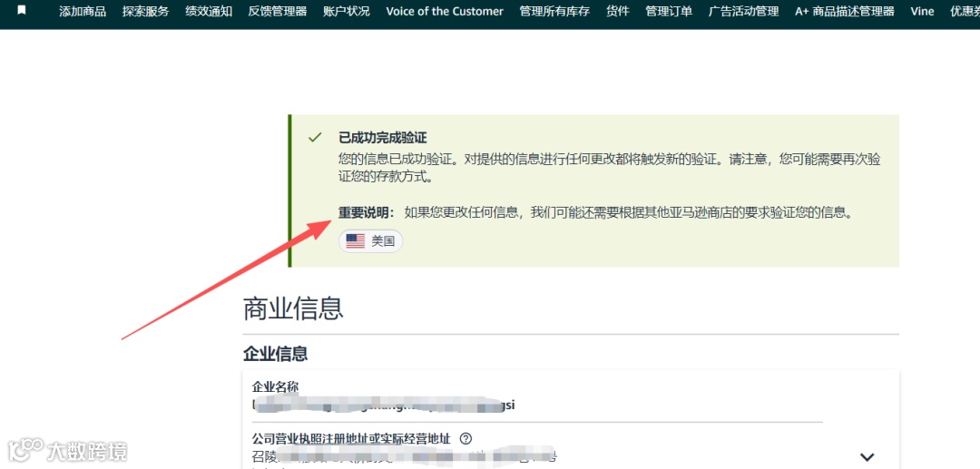980x469 pixels.
Task: Click the 公司营业执照注册地址或实际经营地址 label
Action: [x=351, y=438]
